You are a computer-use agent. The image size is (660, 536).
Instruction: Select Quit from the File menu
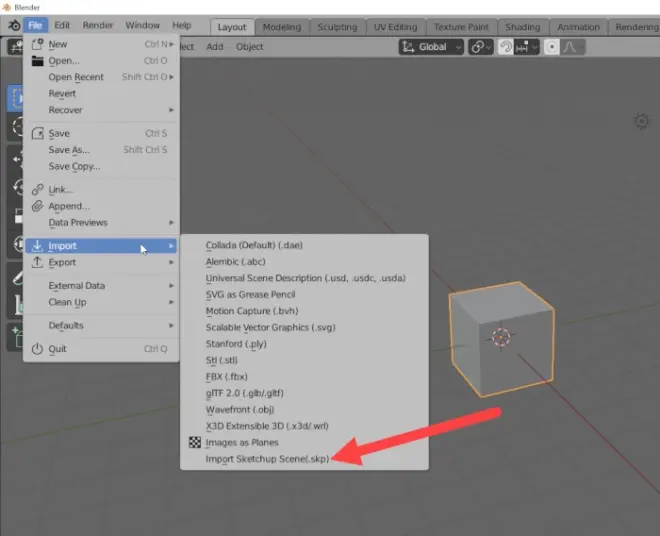58,349
